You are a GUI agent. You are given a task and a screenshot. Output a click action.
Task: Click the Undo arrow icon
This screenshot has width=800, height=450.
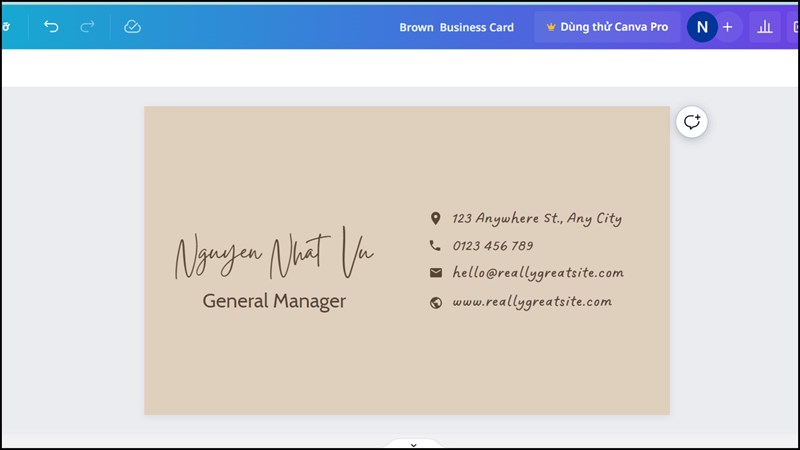(51, 27)
